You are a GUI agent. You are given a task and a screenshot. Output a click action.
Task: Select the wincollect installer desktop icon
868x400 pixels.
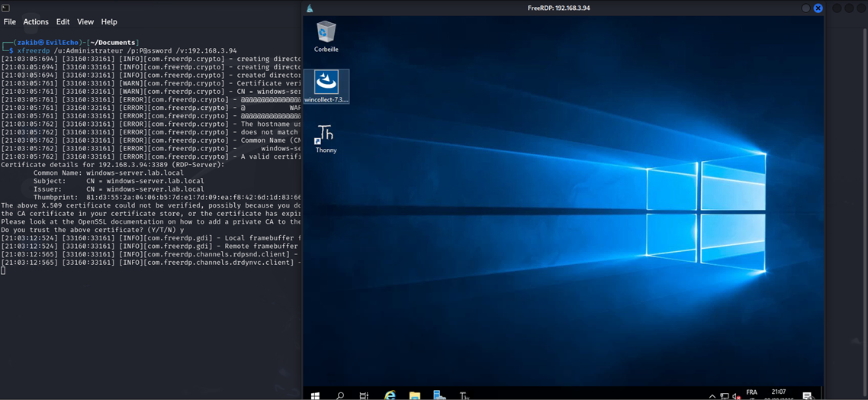click(x=326, y=86)
